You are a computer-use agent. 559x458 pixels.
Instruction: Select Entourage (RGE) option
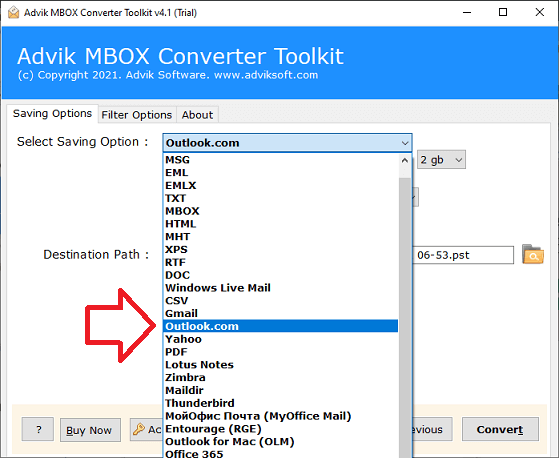pyautogui.click(x=281, y=429)
